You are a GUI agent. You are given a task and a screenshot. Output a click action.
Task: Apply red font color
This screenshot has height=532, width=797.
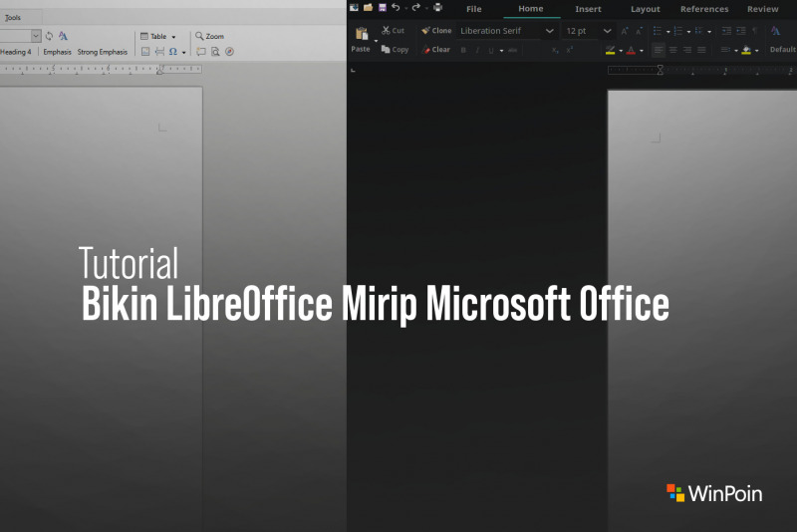point(631,50)
